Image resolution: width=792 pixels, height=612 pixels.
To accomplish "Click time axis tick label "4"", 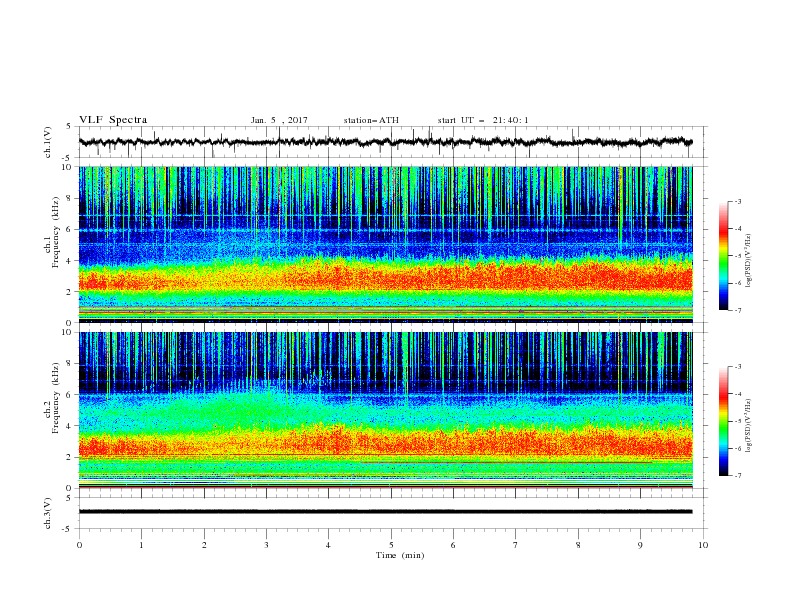I will click(328, 545).
